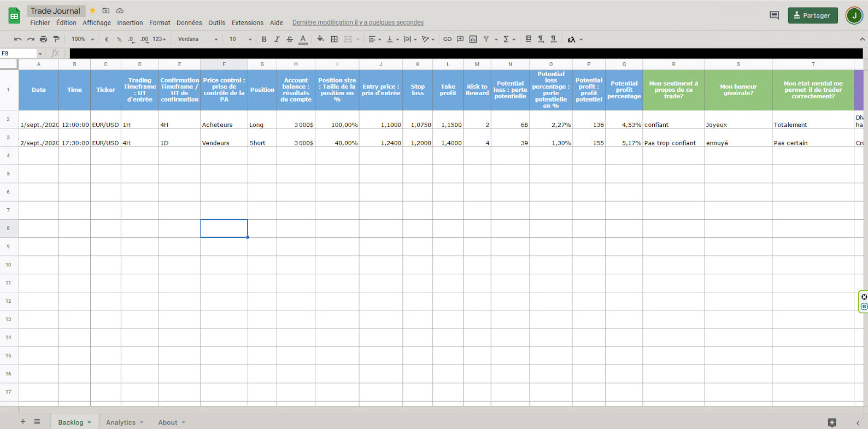The image size is (868, 429).
Task: Open the Fichier menu
Action: 40,23
